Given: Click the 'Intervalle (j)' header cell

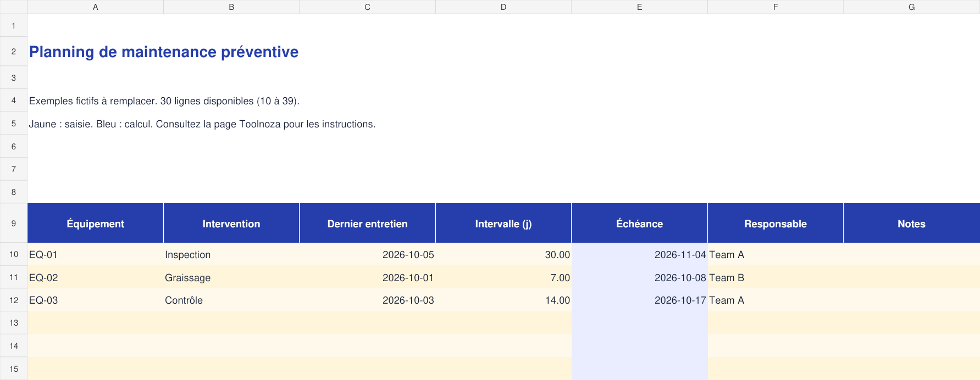Looking at the screenshot, I should (503, 223).
